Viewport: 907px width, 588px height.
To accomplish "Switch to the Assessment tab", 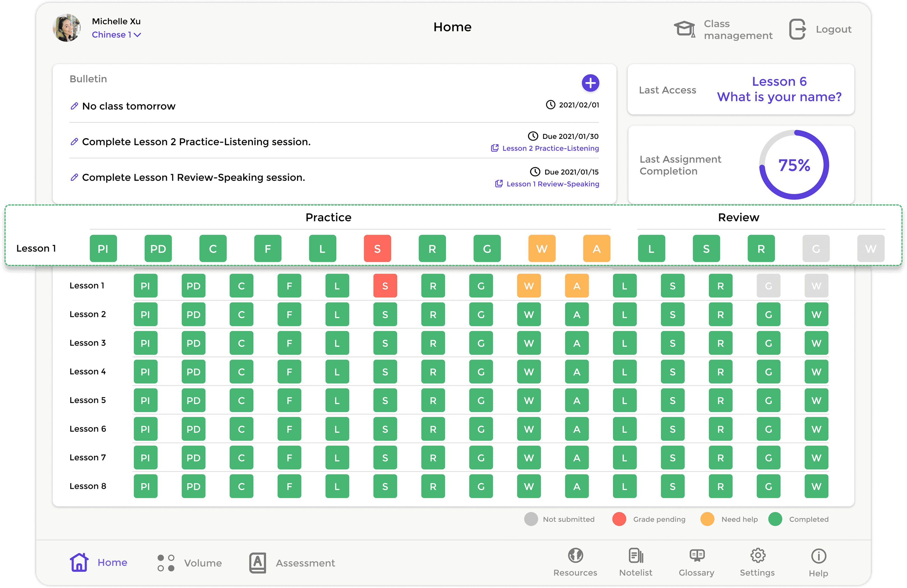I will pyautogui.click(x=292, y=563).
